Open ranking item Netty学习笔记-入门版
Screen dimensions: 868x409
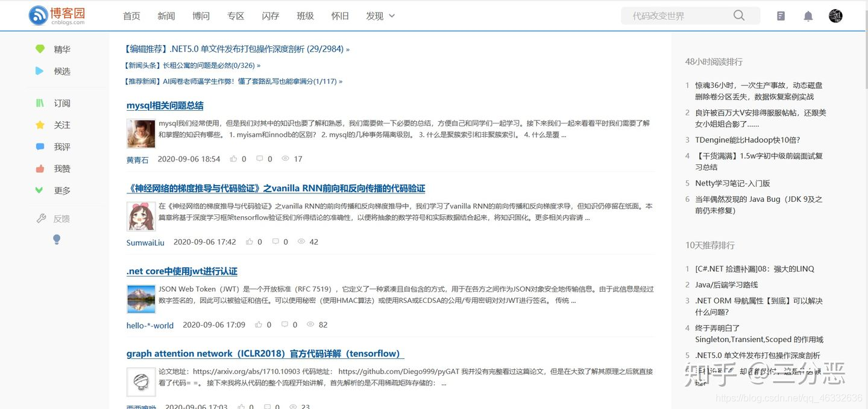coord(732,183)
